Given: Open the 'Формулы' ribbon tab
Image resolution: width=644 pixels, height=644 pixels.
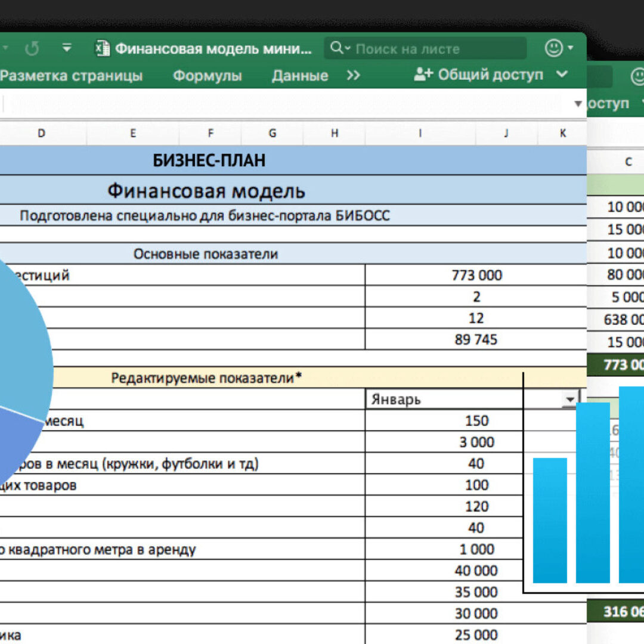Looking at the screenshot, I should tap(207, 76).
